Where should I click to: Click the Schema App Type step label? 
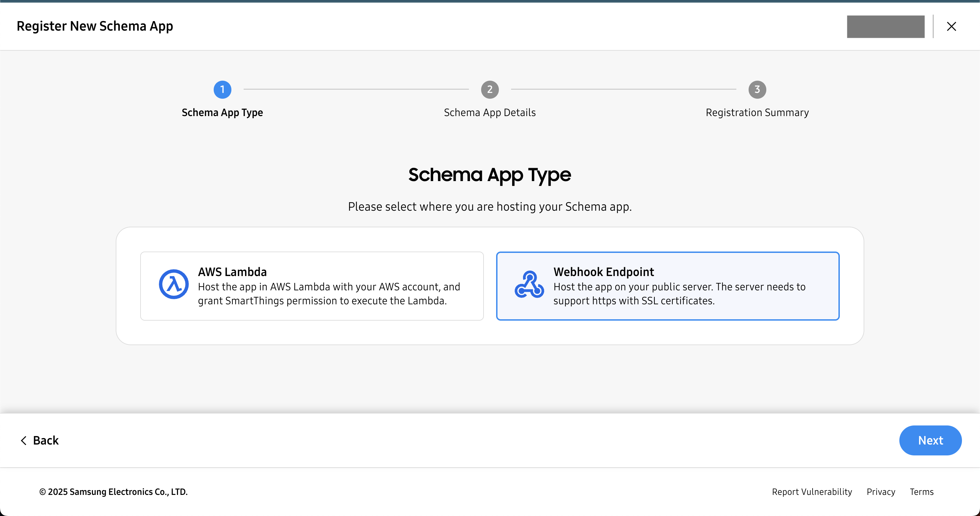(223, 113)
